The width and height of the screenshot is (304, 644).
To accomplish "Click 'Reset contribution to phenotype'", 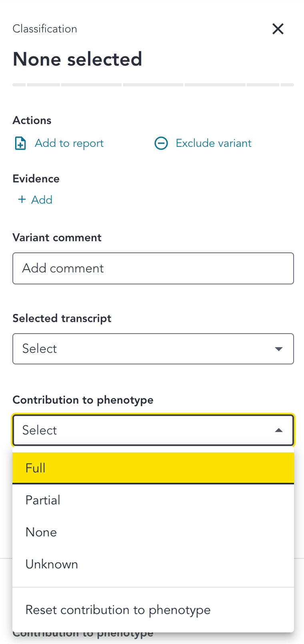I will (x=153, y=610).
